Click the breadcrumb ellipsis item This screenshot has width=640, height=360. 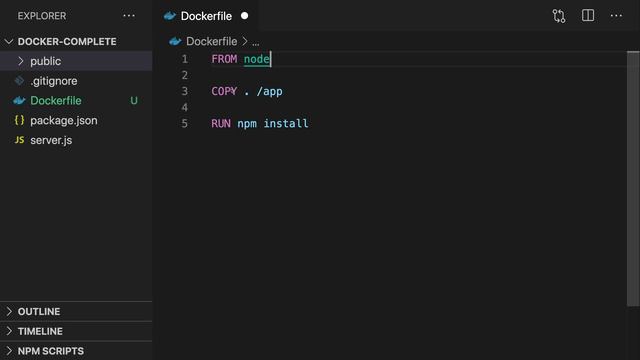click(256, 42)
